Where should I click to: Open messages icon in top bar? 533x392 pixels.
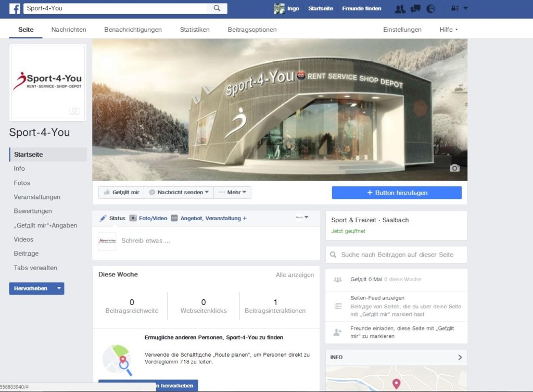[x=415, y=8]
